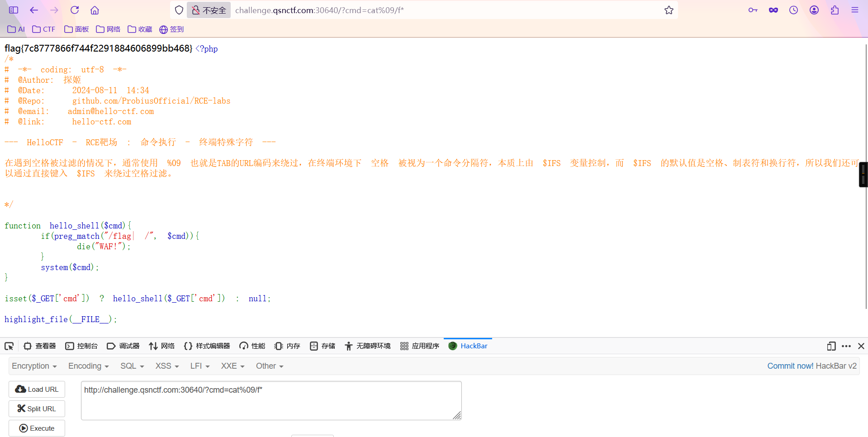Viewport: 868px width, 437px height.
Task: Click inside the HackBar URL input field
Action: 271,400
